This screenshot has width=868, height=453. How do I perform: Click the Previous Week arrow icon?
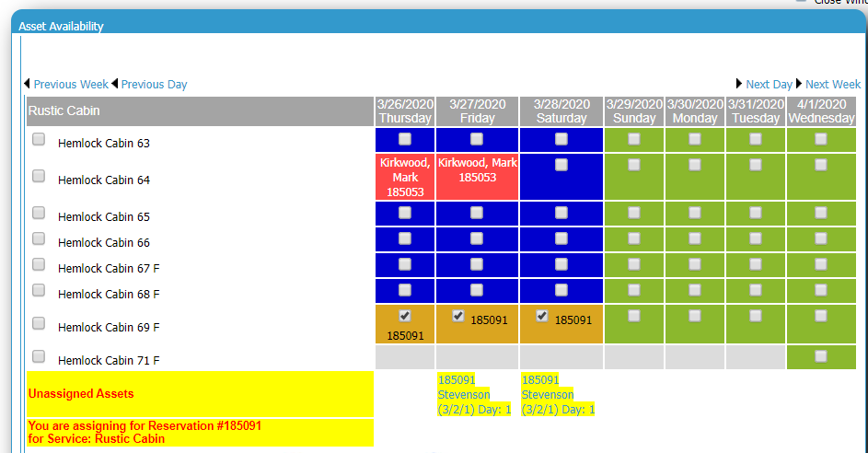click(28, 84)
